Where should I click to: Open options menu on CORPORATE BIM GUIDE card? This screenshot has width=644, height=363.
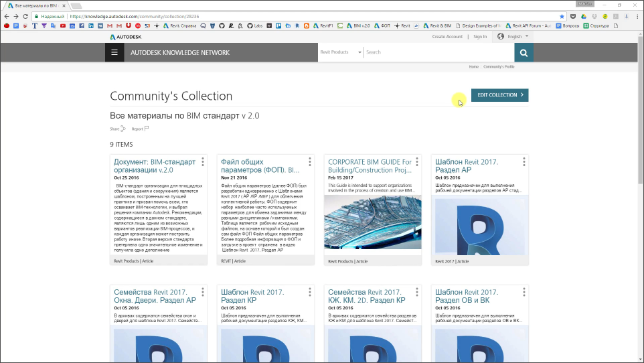(417, 162)
